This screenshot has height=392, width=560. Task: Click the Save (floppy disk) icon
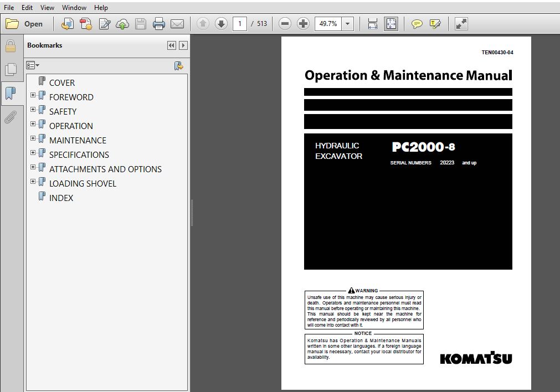coord(141,24)
